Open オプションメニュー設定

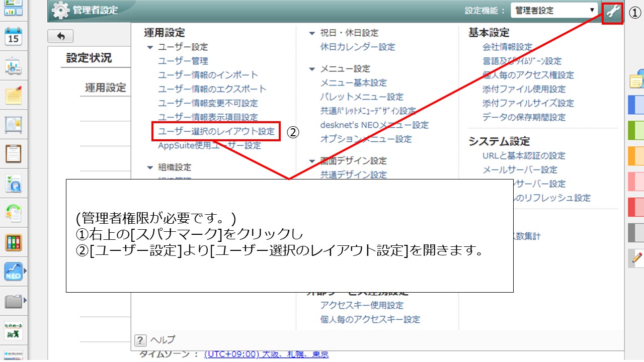tap(366, 139)
